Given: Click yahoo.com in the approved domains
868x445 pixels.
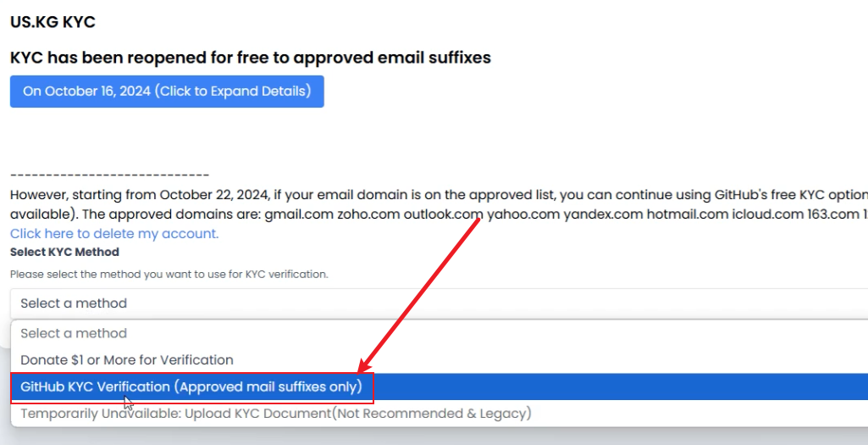Looking at the screenshot, I should [523, 214].
